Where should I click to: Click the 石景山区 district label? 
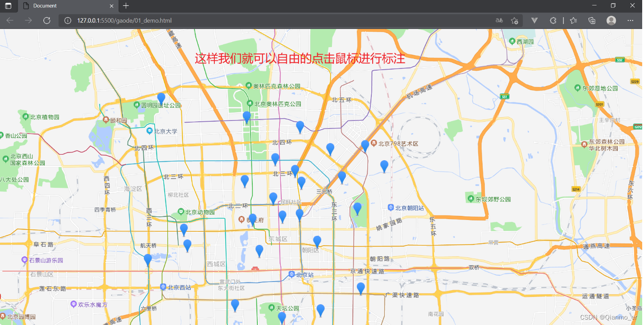[42, 274]
